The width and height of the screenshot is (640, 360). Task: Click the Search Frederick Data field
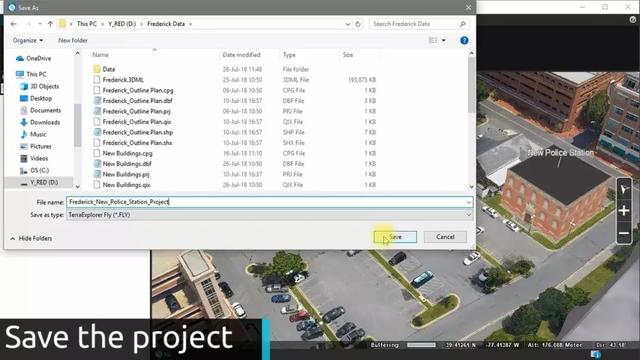414,24
